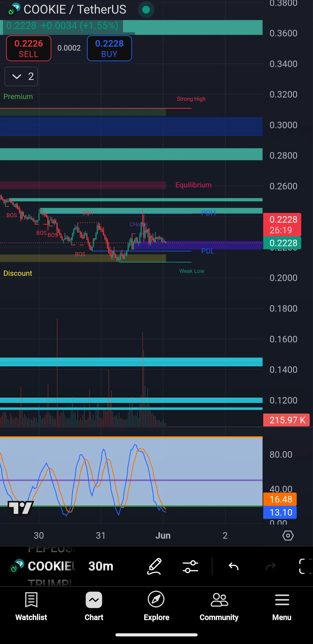This screenshot has width=313, height=644.
Task: Select the Strong High label
Action: click(x=191, y=99)
